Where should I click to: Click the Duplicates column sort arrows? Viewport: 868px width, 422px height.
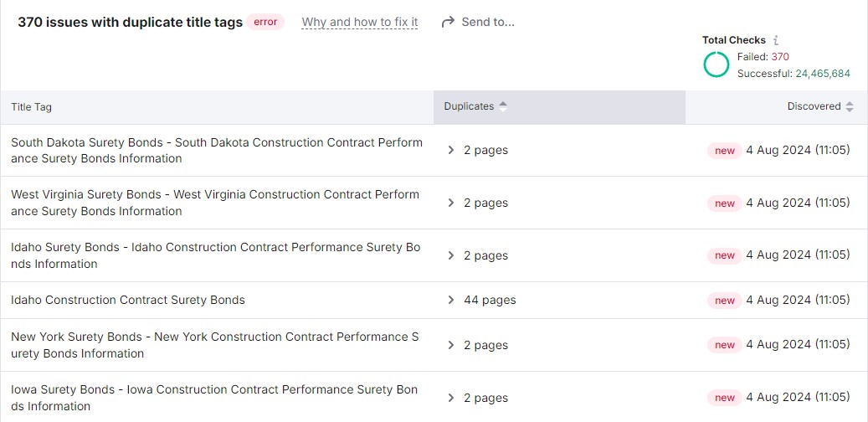point(503,106)
